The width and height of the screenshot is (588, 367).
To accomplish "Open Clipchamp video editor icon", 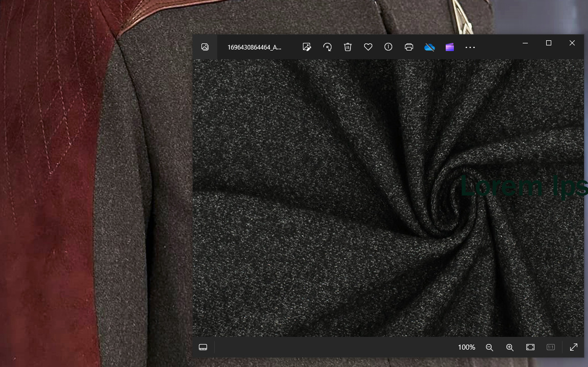I will (450, 47).
